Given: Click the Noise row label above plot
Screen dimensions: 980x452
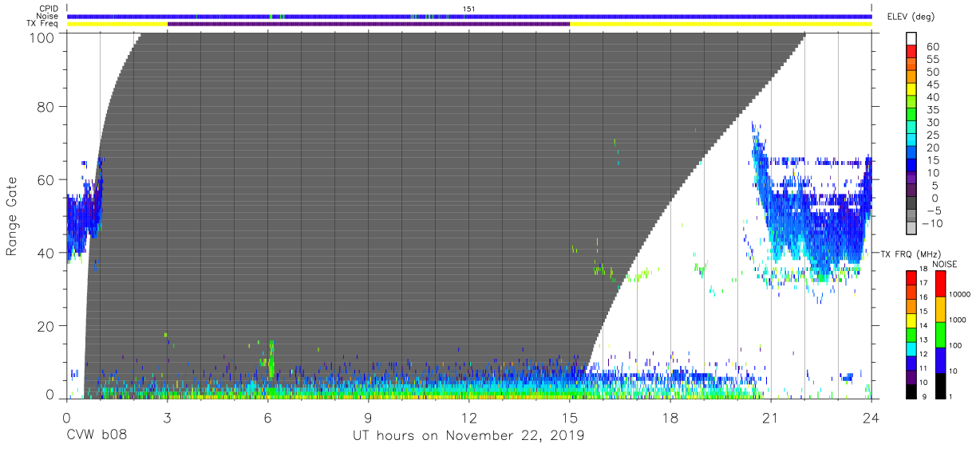Looking at the screenshot, I should pos(48,16).
